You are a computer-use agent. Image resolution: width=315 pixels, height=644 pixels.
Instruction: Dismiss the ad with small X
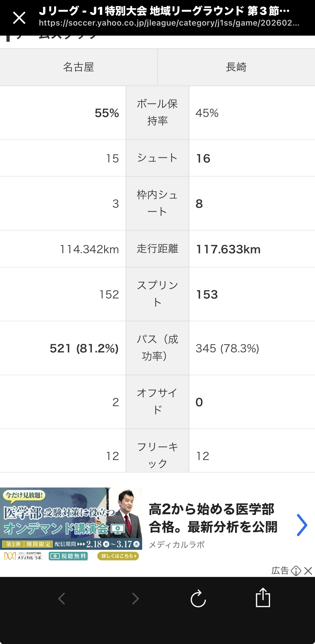308,571
